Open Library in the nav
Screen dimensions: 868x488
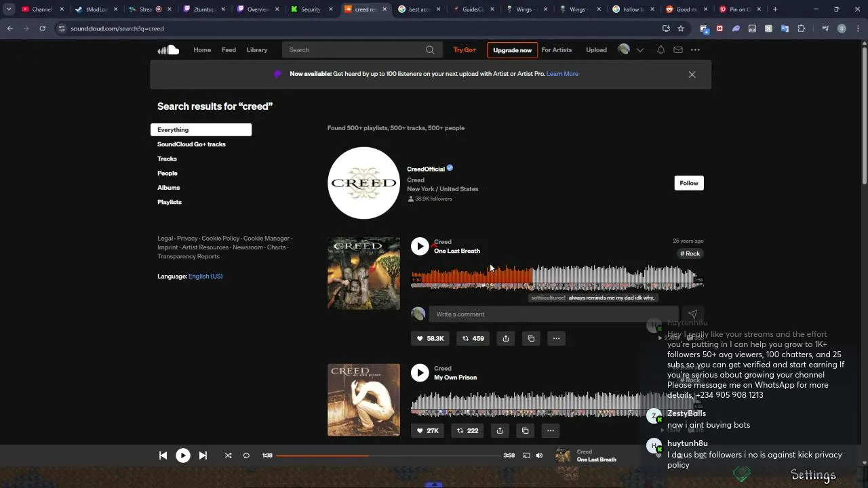pos(257,49)
